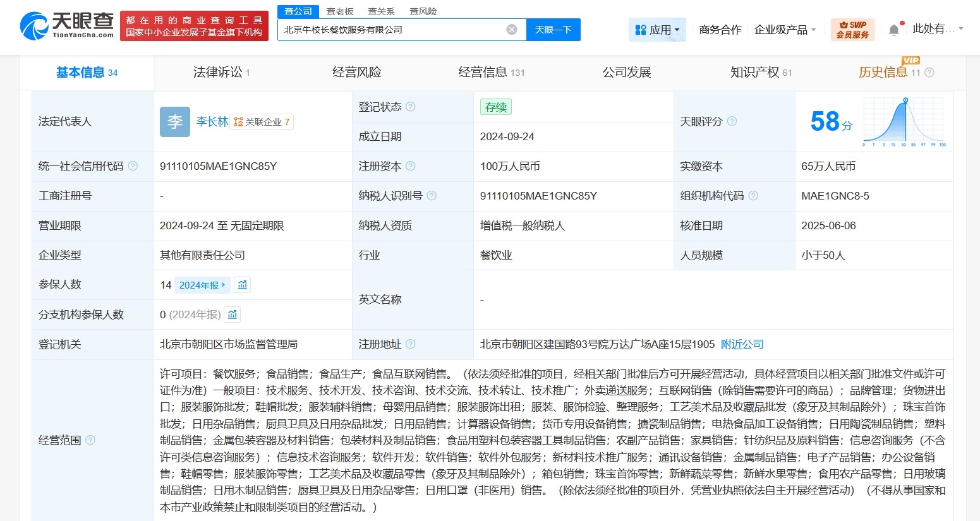This screenshot has height=521, width=980.
Task: Open the 参保人数 trend chart icon
Action: click(242, 285)
